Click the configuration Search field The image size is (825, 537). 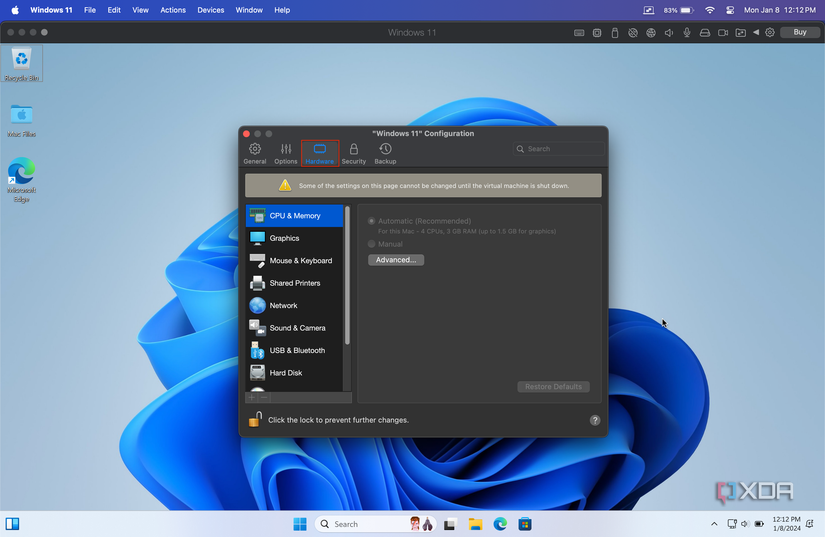558,149
